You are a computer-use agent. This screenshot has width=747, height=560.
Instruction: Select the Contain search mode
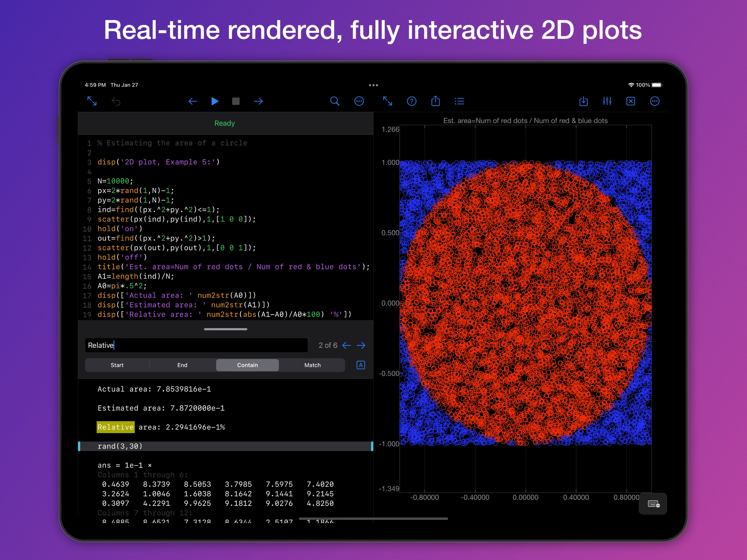247,365
